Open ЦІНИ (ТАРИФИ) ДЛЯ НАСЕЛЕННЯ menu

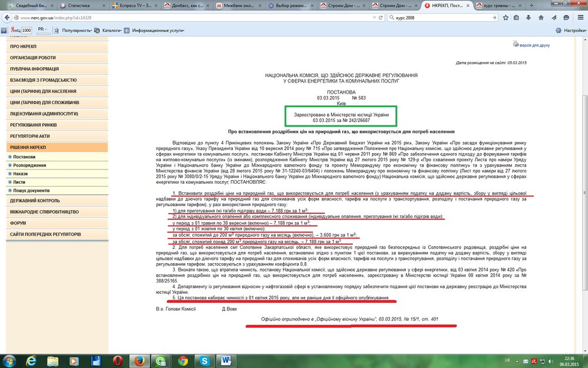pos(57,91)
